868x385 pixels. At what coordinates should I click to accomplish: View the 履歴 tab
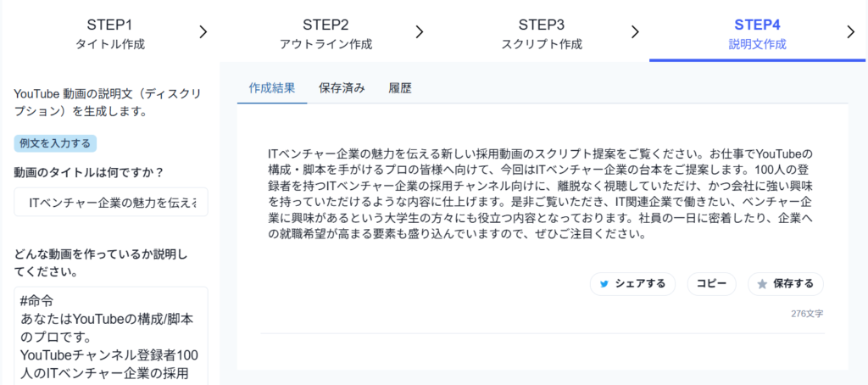click(399, 87)
